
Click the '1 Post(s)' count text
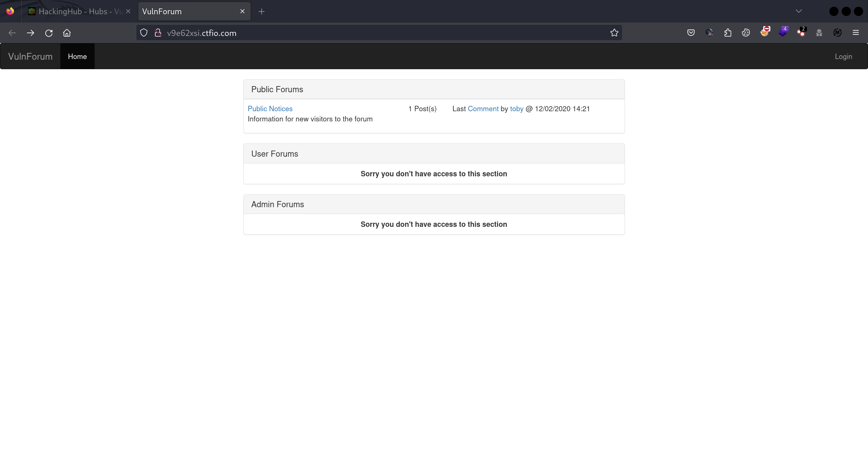point(422,109)
